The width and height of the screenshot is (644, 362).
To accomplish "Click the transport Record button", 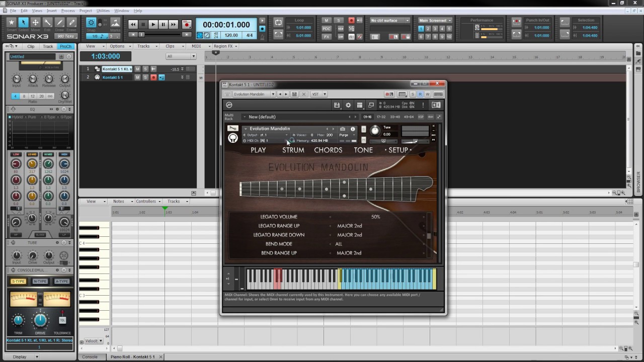I will [x=187, y=24].
